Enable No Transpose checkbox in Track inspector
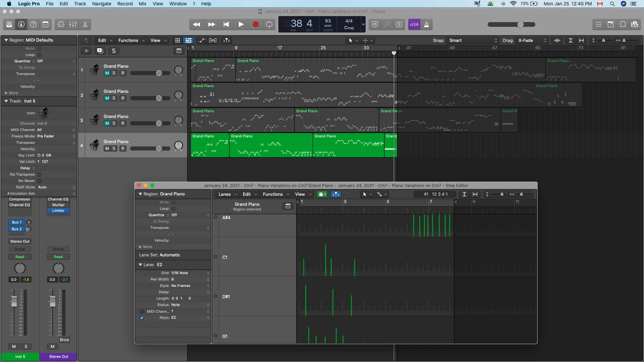The width and height of the screenshot is (644, 362). [39, 175]
